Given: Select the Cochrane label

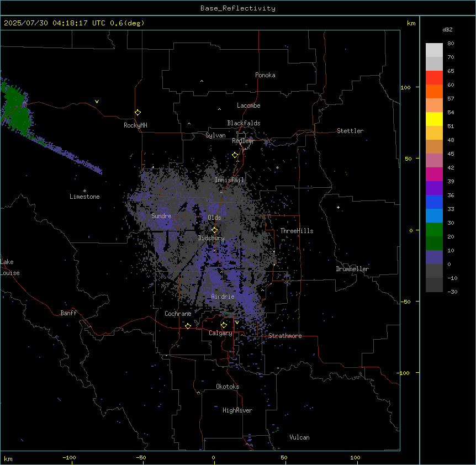Looking at the screenshot, I should pos(178,314).
